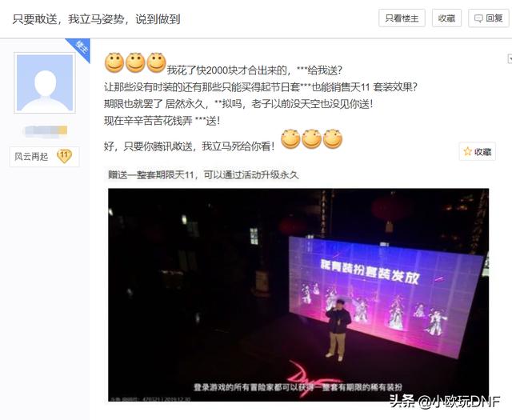Open the DNF event screenshot image
Image resolution: width=512 pixels, height=420 pixels.
pos(298,294)
